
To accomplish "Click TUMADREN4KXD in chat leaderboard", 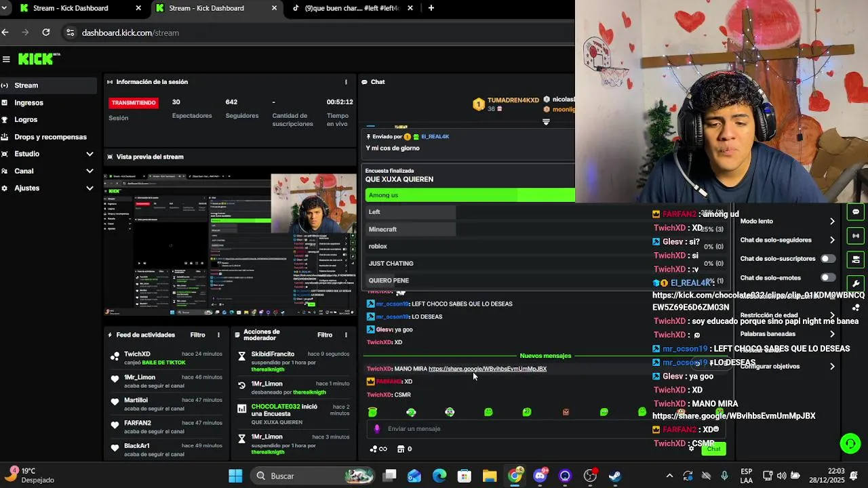I will 513,100.
